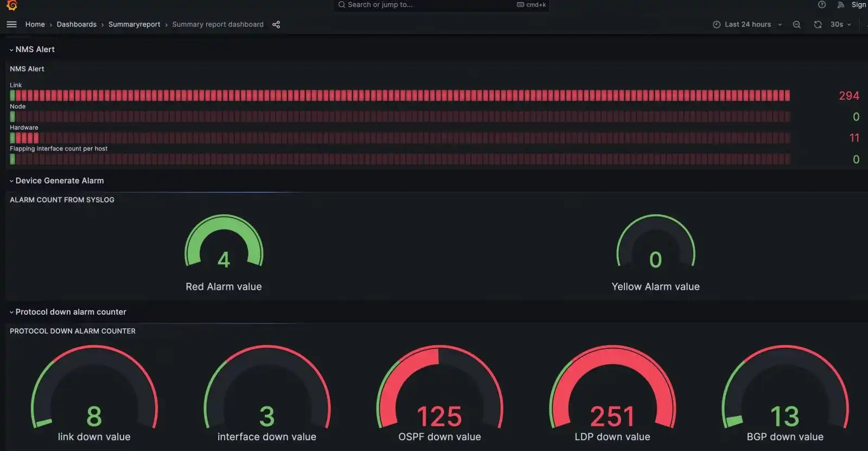Screen dimensions: 868x451
Task: Click the Sign in button
Action: 859,5
